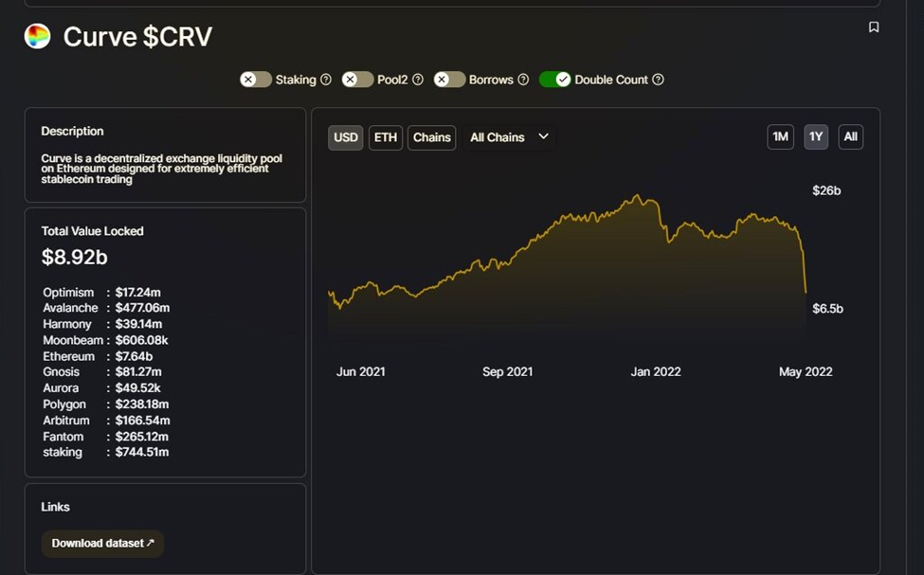Click the Download dataset link

coord(102,543)
